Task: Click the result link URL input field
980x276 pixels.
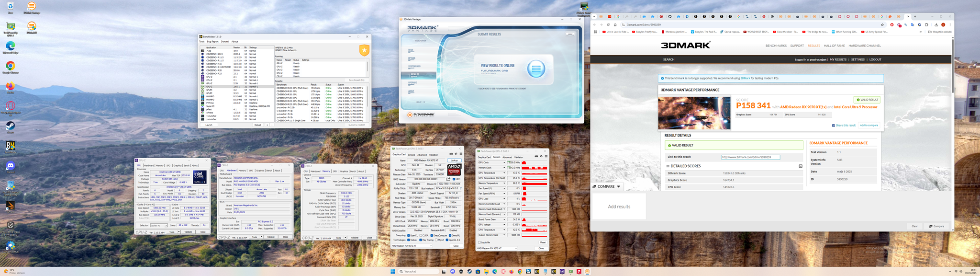Action: pyautogui.click(x=750, y=157)
